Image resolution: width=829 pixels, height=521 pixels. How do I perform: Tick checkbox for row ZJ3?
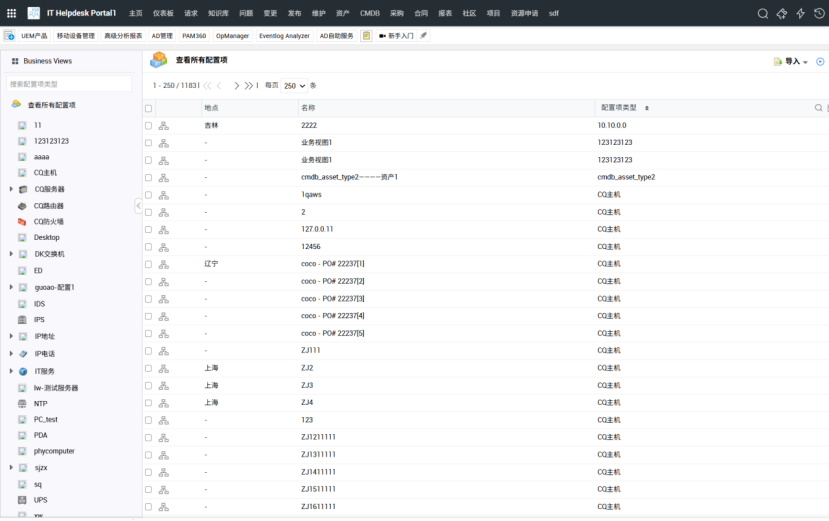[x=149, y=386]
